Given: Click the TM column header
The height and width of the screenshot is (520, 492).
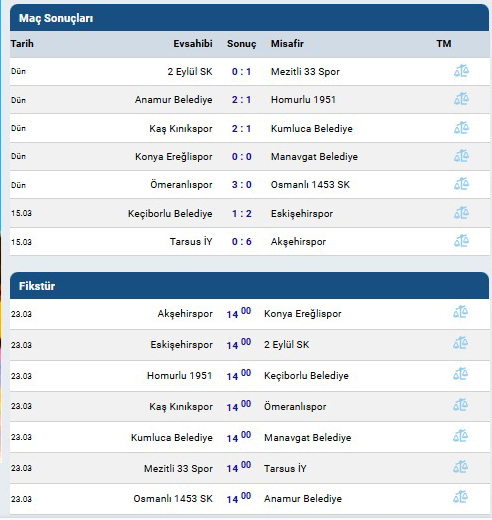Looking at the screenshot, I should (444, 44).
